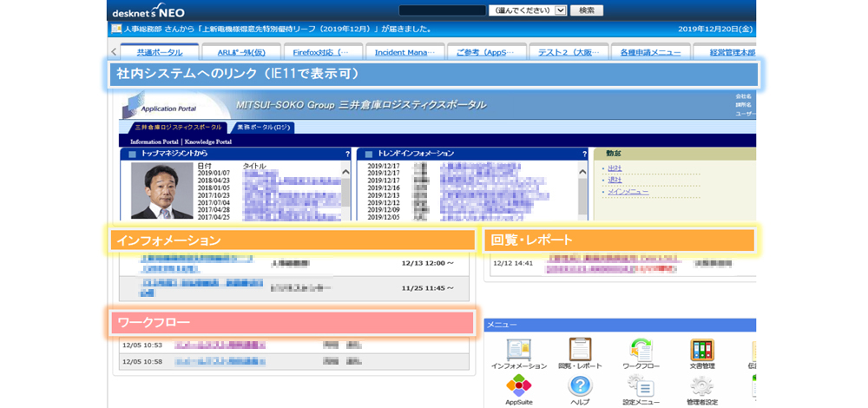Open the 各種申請メニュー tab
The width and height of the screenshot is (868, 408).
click(650, 53)
